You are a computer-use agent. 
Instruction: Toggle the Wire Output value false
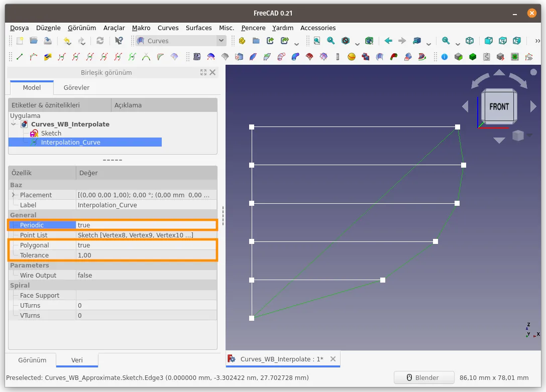(146, 275)
